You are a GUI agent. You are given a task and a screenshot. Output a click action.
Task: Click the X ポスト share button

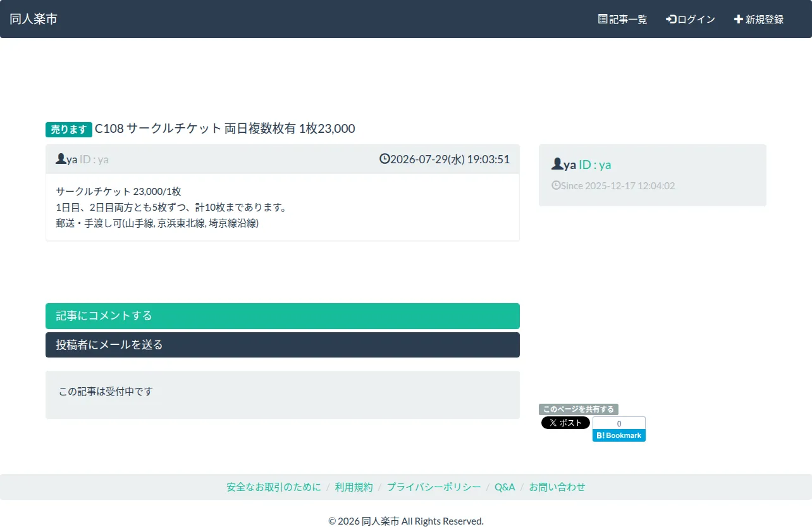565,423
